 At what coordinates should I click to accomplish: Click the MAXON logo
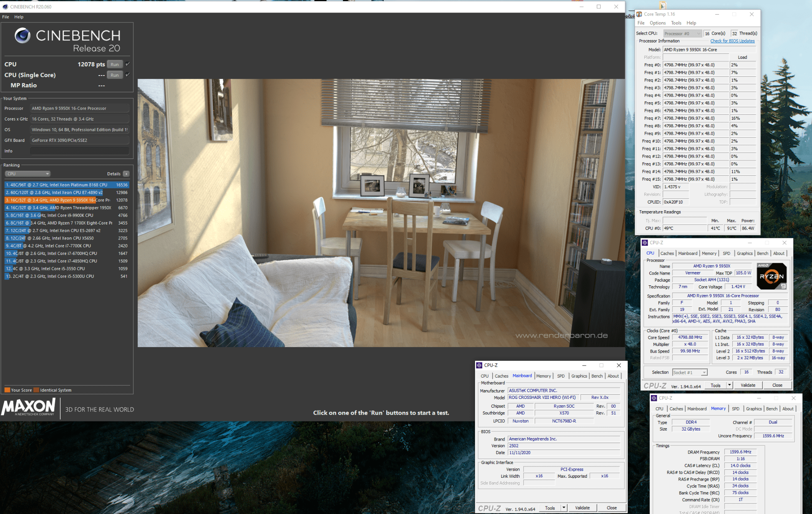(28, 407)
